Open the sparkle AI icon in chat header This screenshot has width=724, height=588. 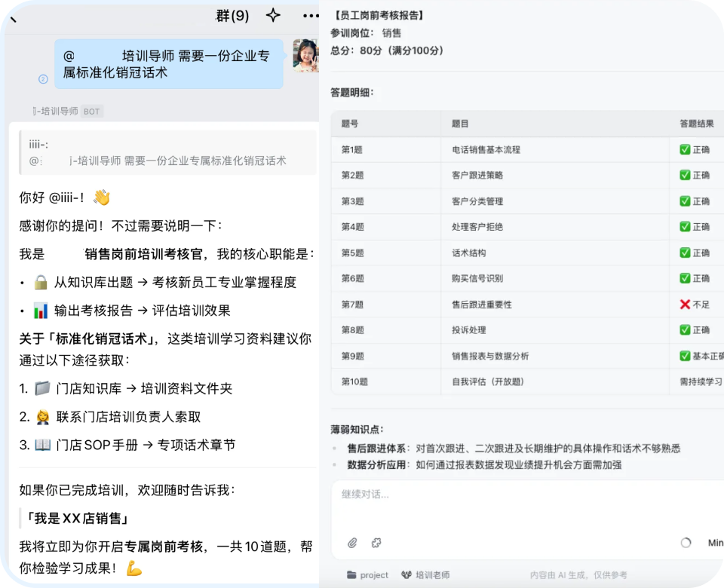[x=273, y=15]
